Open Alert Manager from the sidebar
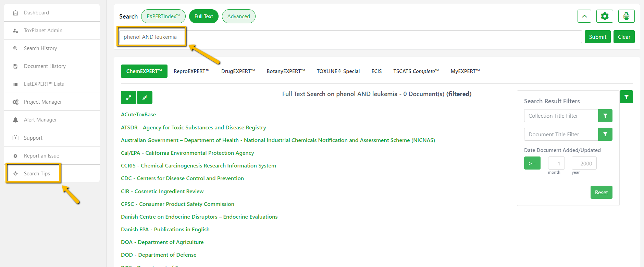The image size is (644, 267). click(40, 120)
